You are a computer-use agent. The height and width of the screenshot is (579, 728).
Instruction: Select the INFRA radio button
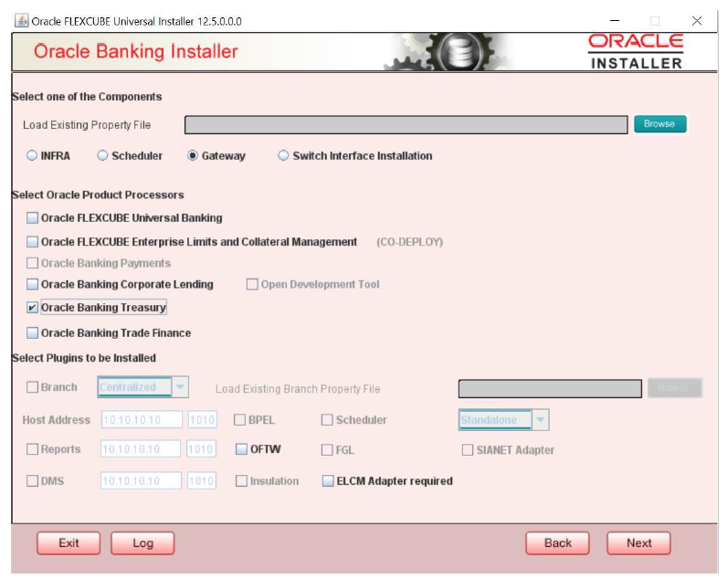[x=32, y=155]
